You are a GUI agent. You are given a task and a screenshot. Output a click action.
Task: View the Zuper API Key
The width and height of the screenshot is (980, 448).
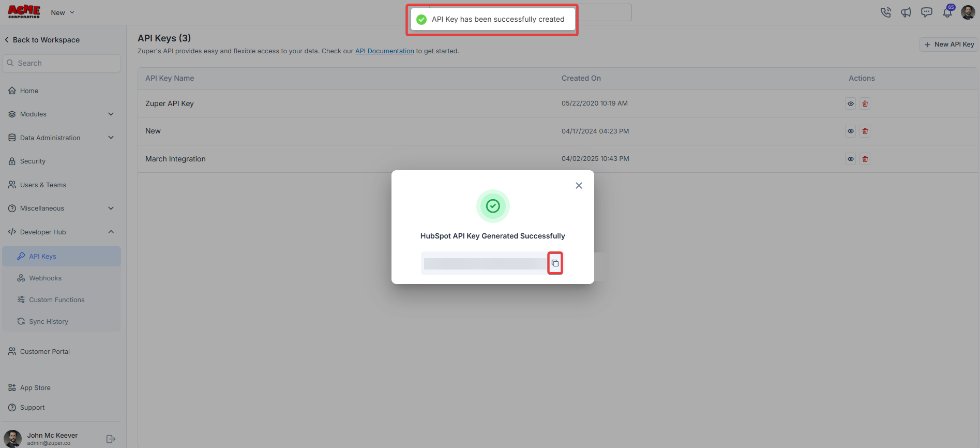point(850,103)
